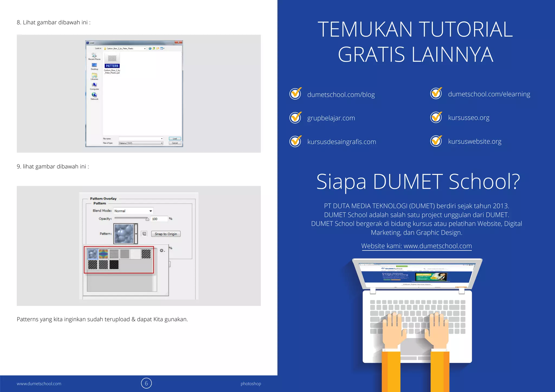Expand the Look in folder dropdown

coord(145,49)
